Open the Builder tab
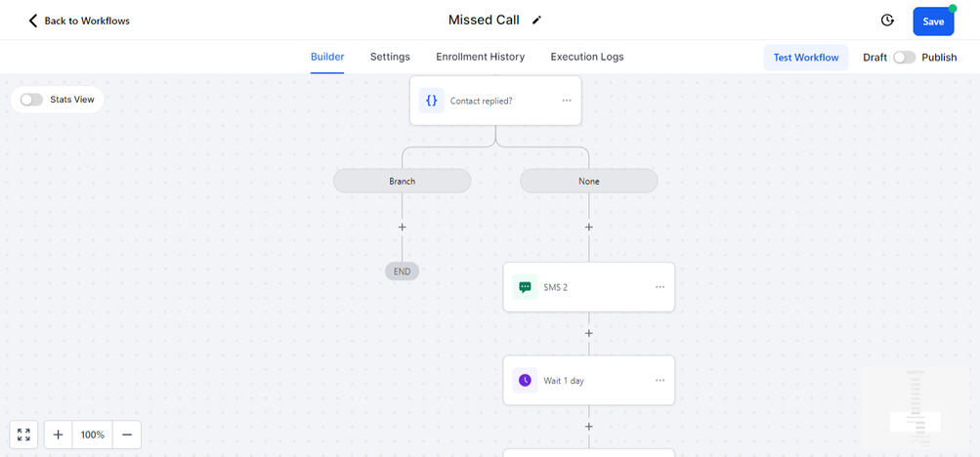980x457 pixels. pyautogui.click(x=327, y=57)
